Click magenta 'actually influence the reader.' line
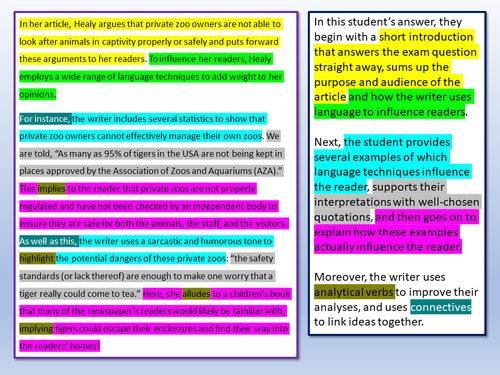 (388, 247)
